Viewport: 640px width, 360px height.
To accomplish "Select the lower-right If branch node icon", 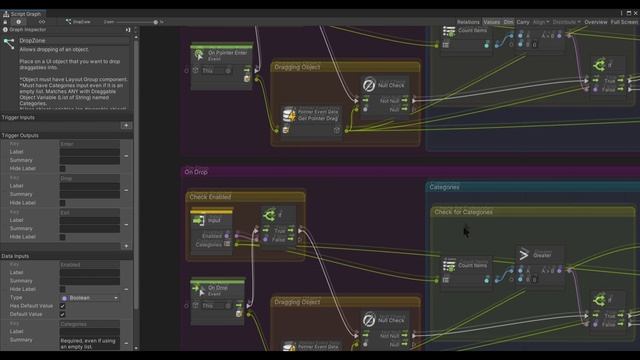I will 599,300.
